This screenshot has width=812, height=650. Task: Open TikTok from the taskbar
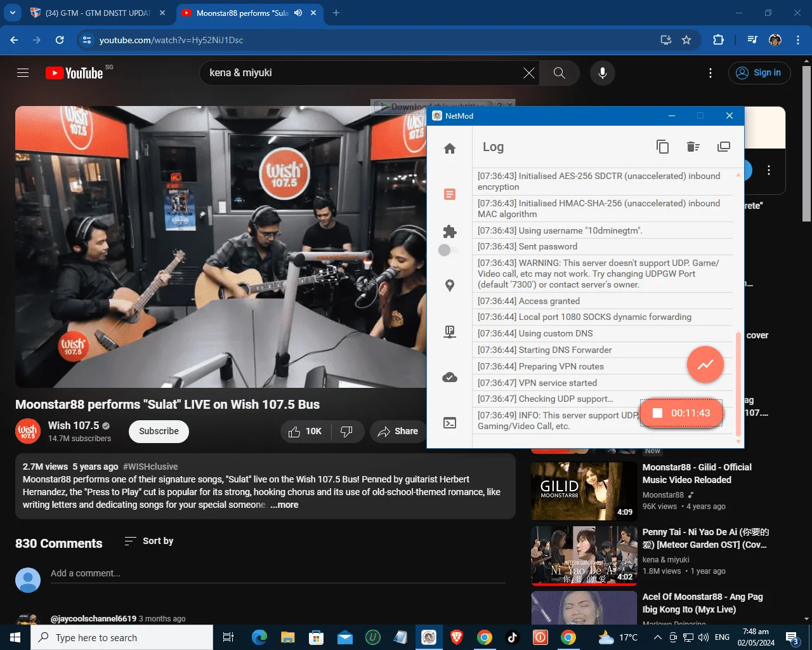pyautogui.click(x=513, y=637)
